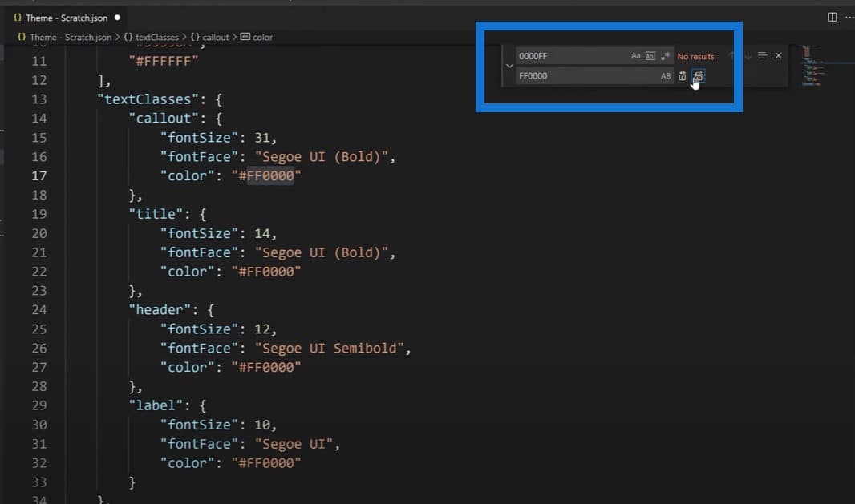The image size is (855, 504).
Task: Select the Theme - Scratch.json tab
Action: pyautogui.click(x=66, y=18)
